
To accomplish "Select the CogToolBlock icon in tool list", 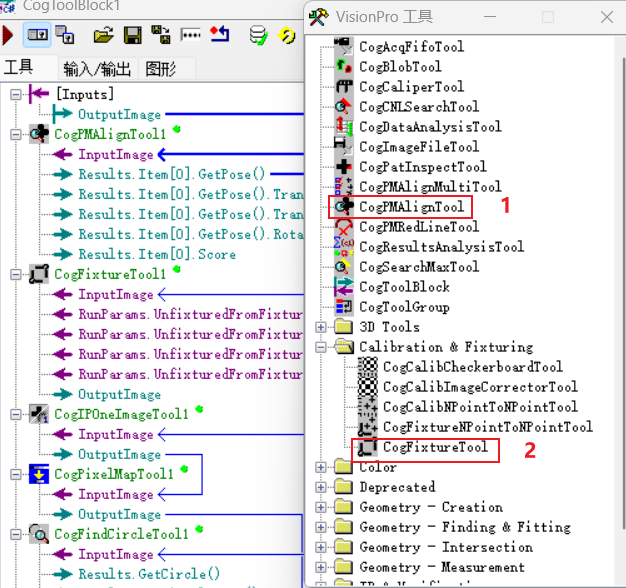I will coord(343,287).
